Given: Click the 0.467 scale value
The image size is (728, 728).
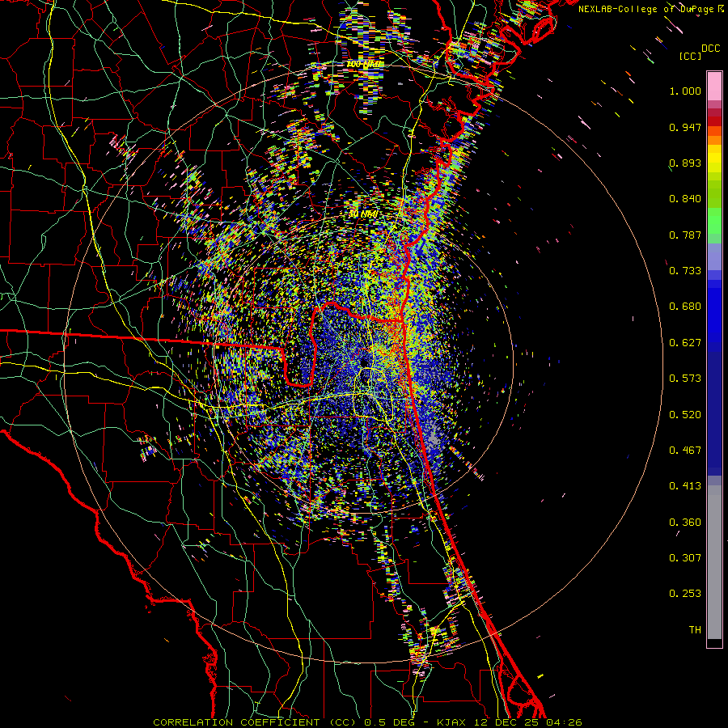Looking at the screenshot, I should coord(685,451).
